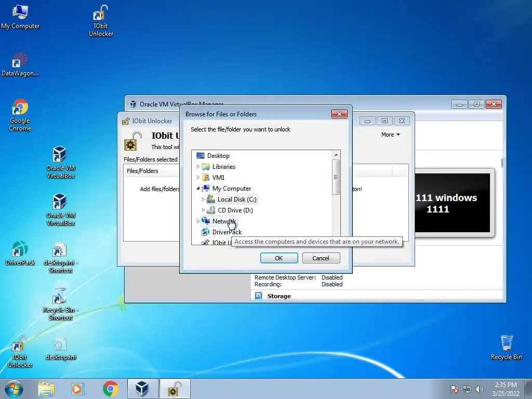Screen dimensions: 532x399
Task: Click the clock showing 2:35 PM
Action: (x=506, y=389)
